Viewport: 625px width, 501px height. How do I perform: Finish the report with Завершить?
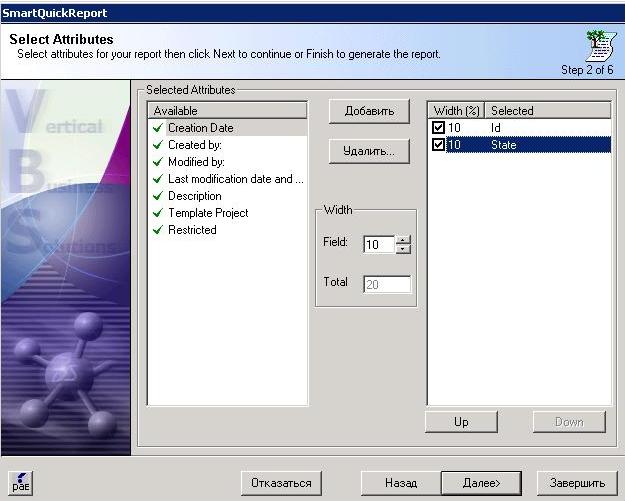pyautogui.click(x=577, y=483)
